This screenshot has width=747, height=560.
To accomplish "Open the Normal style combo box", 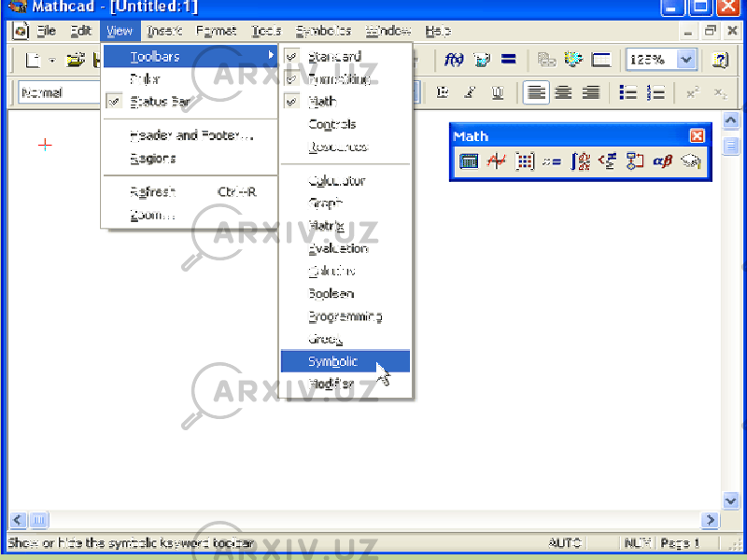I will (60, 92).
